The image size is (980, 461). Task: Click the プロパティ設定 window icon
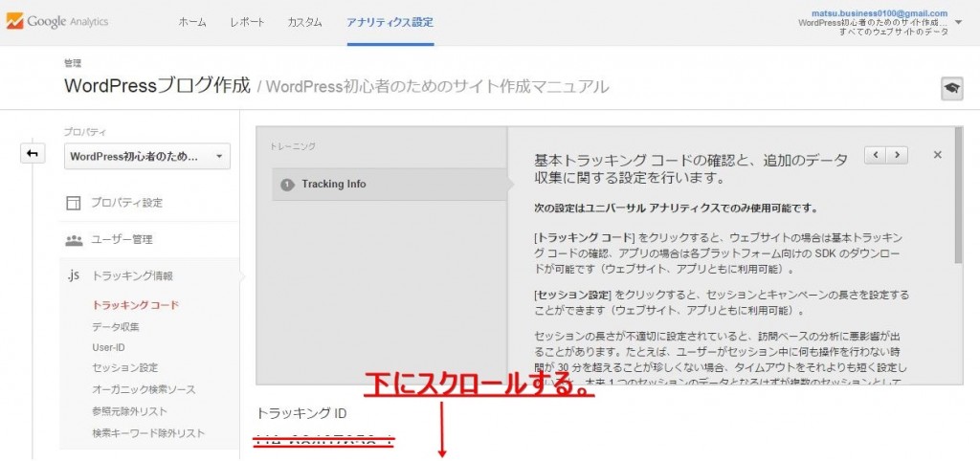[x=74, y=203]
